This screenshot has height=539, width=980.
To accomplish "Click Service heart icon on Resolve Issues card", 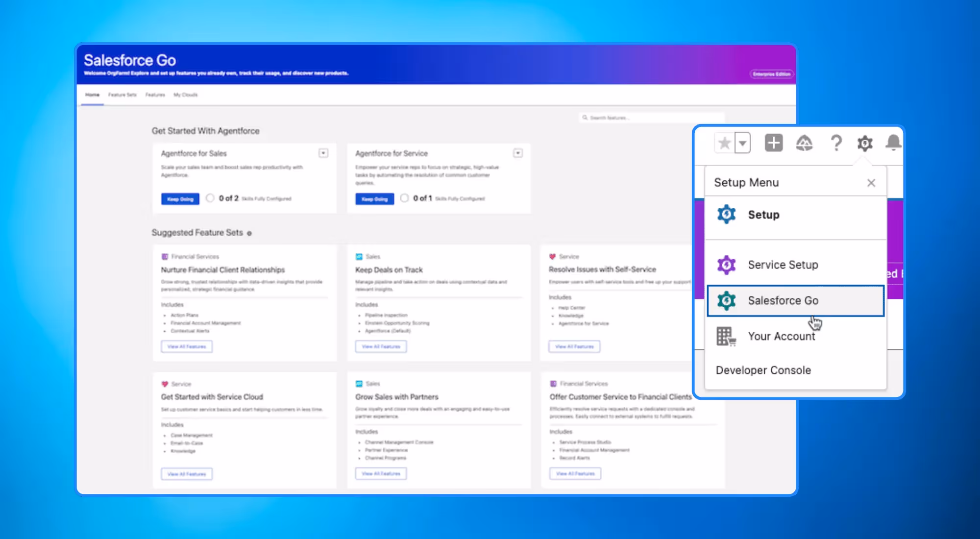I will 553,256.
